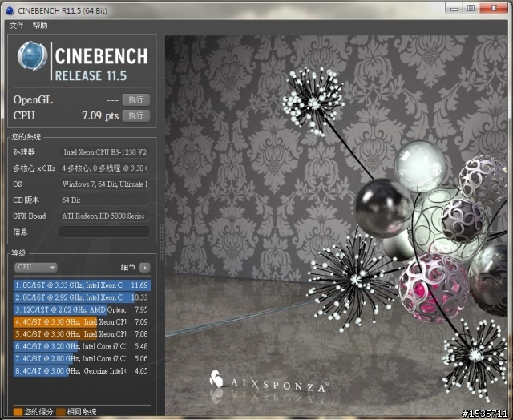Minimize the Cinebench window
The height and width of the screenshot is (420, 513).
click(x=454, y=9)
